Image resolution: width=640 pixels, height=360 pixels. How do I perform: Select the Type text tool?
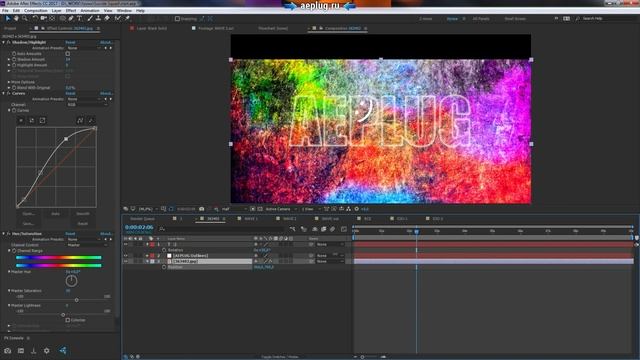tap(80, 18)
